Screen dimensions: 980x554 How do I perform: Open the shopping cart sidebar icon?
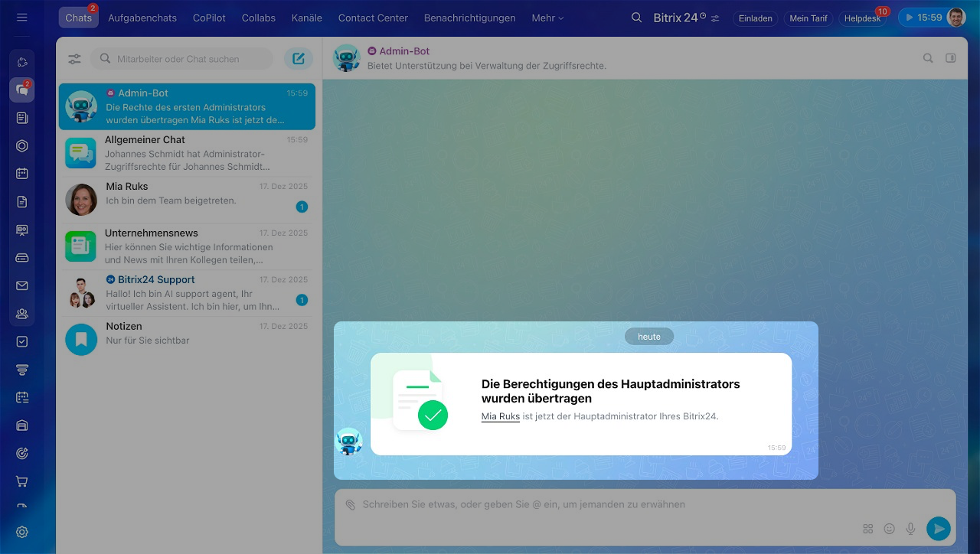point(21,482)
